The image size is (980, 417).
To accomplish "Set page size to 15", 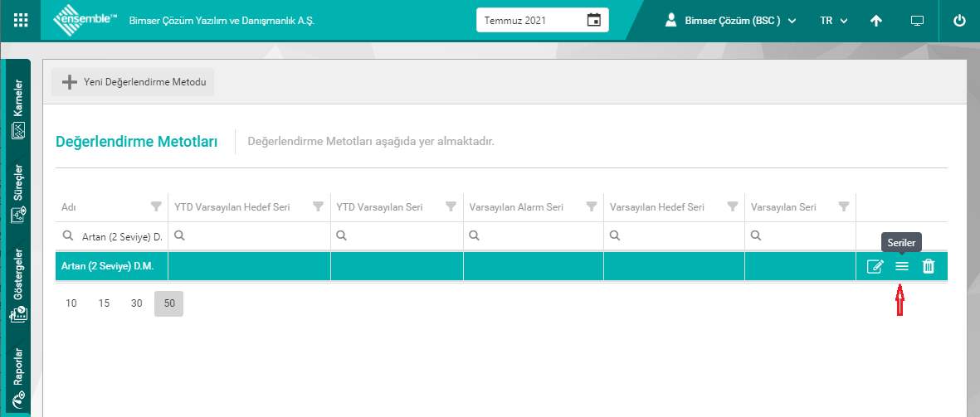I will pos(104,303).
